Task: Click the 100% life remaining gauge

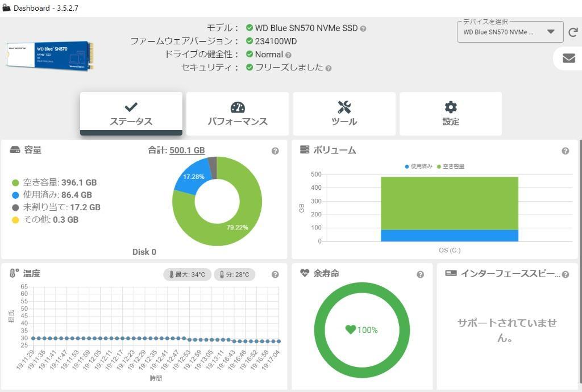Action: pos(362,330)
